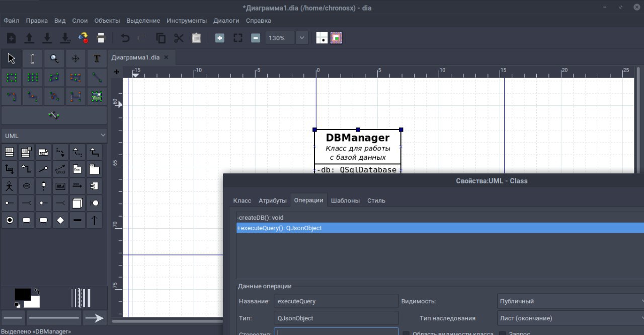This screenshot has width=644, height=335.
Task: Toggle the object snapping button
Action: [336, 38]
